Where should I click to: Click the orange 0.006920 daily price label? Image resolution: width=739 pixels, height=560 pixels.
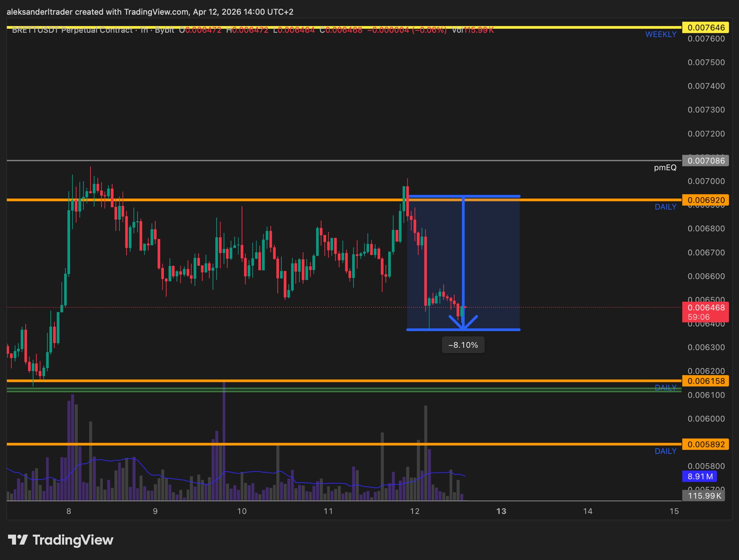point(705,200)
